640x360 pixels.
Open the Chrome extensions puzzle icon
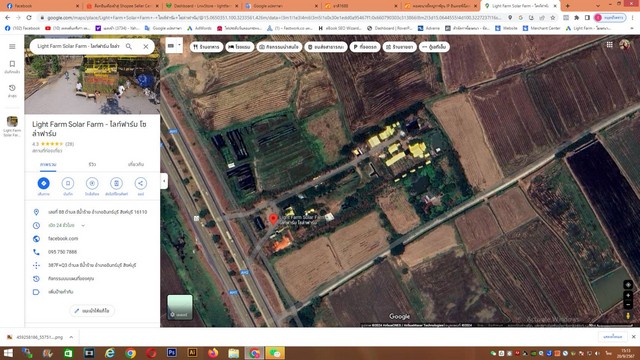point(576,18)
